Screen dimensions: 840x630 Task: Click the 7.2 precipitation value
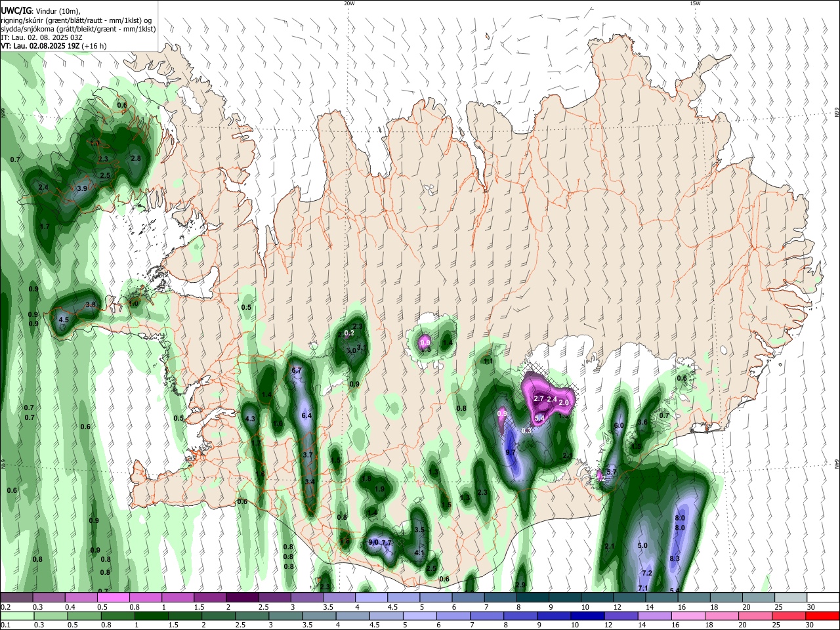point(646,573)
